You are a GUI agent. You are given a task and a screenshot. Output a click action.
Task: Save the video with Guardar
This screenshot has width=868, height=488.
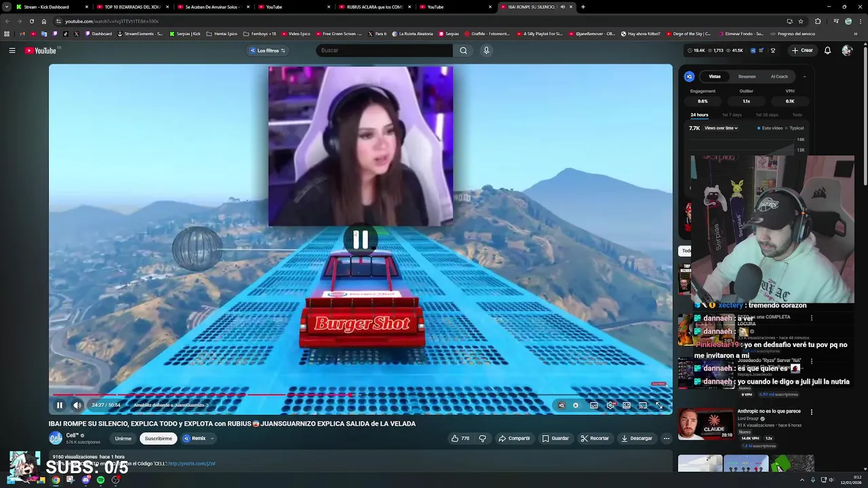tap(555, 439)
